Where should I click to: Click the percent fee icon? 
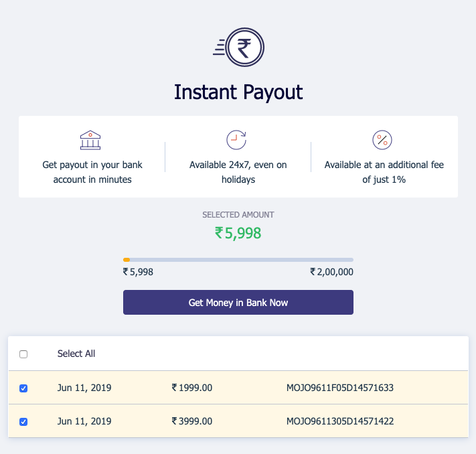pos(382,140)
